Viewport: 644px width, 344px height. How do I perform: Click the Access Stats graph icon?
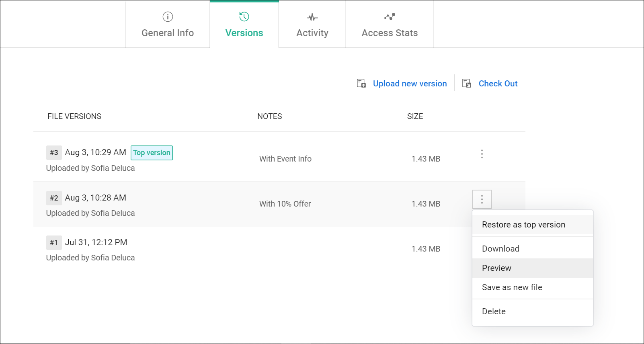point(390,17)
